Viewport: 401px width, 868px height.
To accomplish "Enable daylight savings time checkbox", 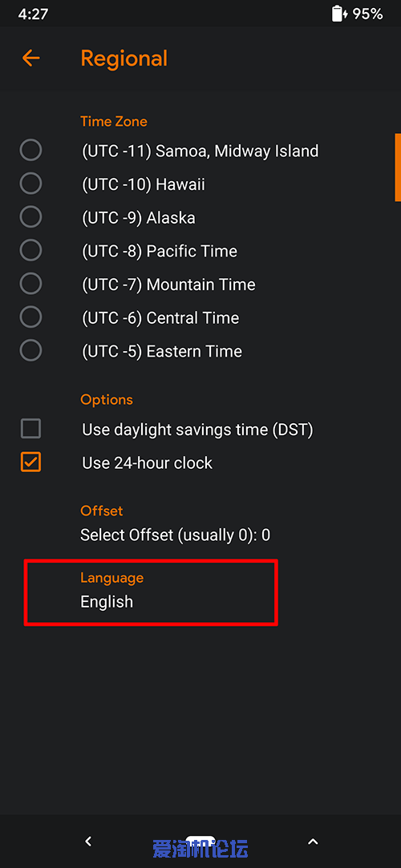I will [31, 429].
